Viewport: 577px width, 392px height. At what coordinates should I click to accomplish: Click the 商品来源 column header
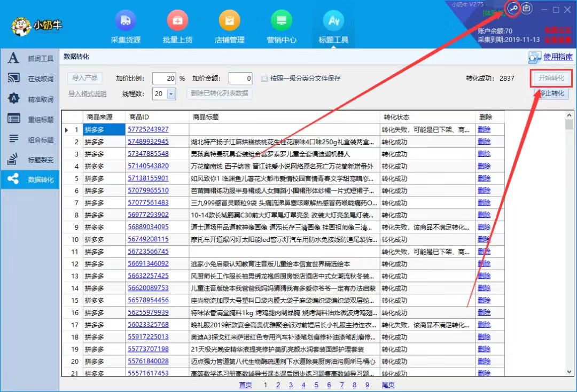[104, 117]
